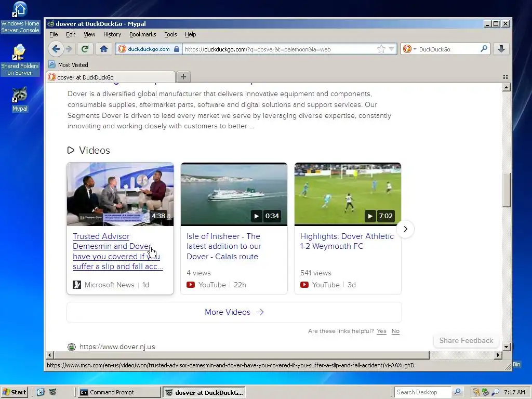Open the URL history dropdown arrow

(x=391, y=49)
